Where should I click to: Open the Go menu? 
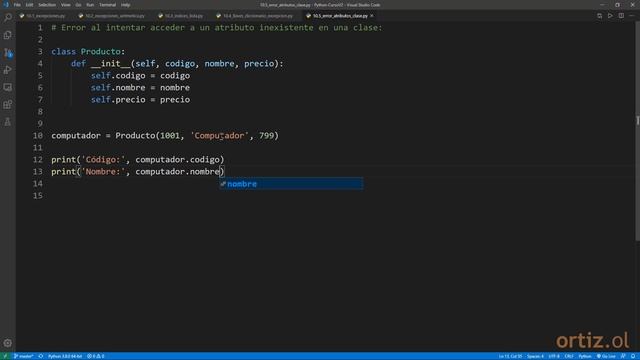78,5
